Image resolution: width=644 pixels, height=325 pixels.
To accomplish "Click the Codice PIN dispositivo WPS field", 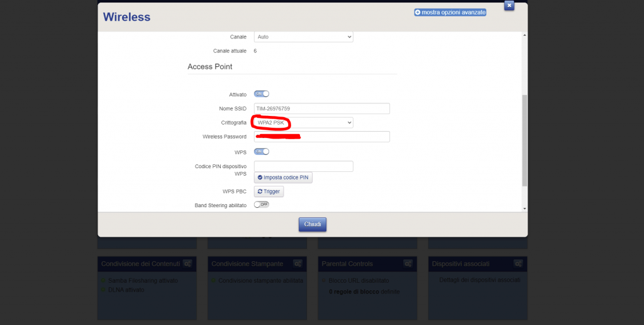I will tap(303, 166).
